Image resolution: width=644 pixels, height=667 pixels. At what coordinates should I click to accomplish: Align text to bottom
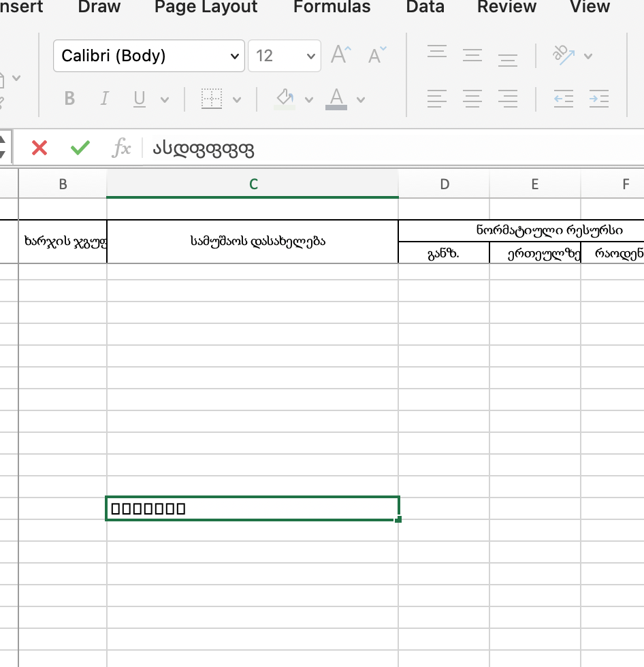pos(507,60)
